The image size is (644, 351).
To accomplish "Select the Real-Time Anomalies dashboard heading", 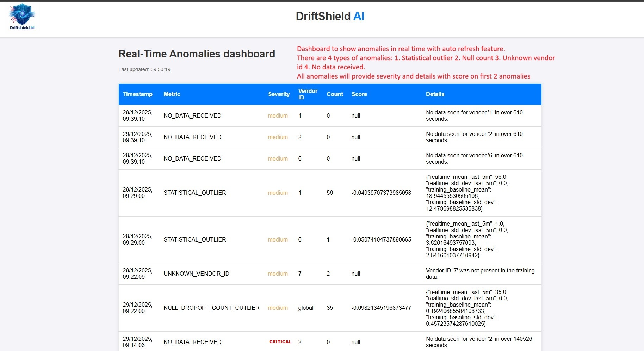I will click(197, 54).
